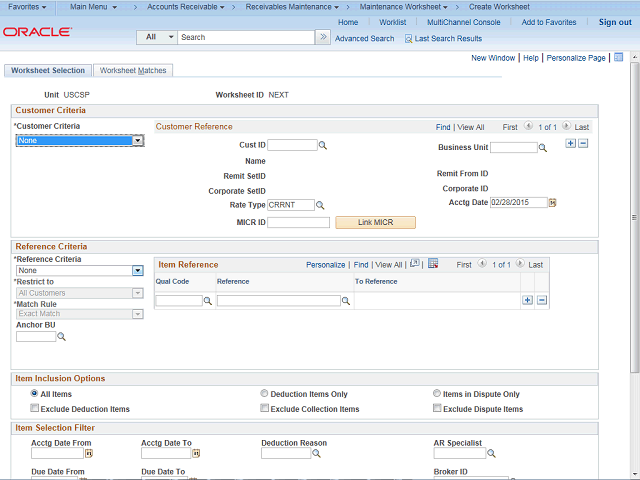640x480 pixels.
Task: Select the Deduction Items Only radio button
Action: coord(265,394)
